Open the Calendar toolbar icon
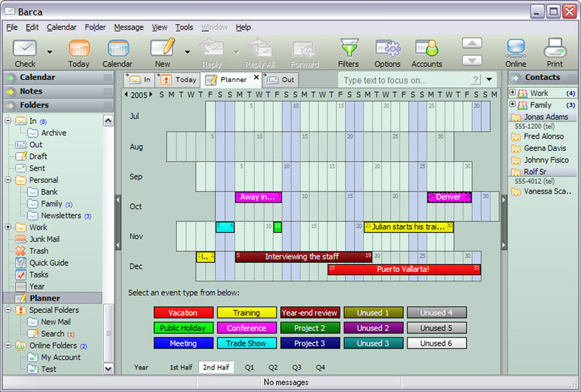This screenshot has height=392, width=581. click(x=118, y=53)
